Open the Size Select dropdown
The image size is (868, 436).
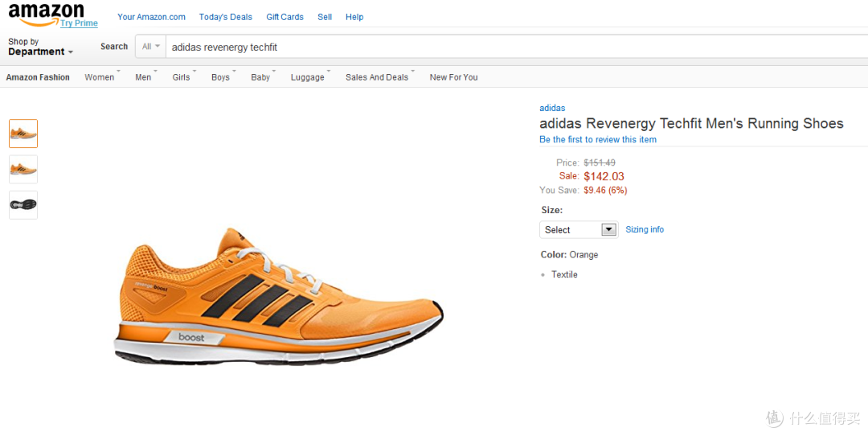click(x=579, y=229)
